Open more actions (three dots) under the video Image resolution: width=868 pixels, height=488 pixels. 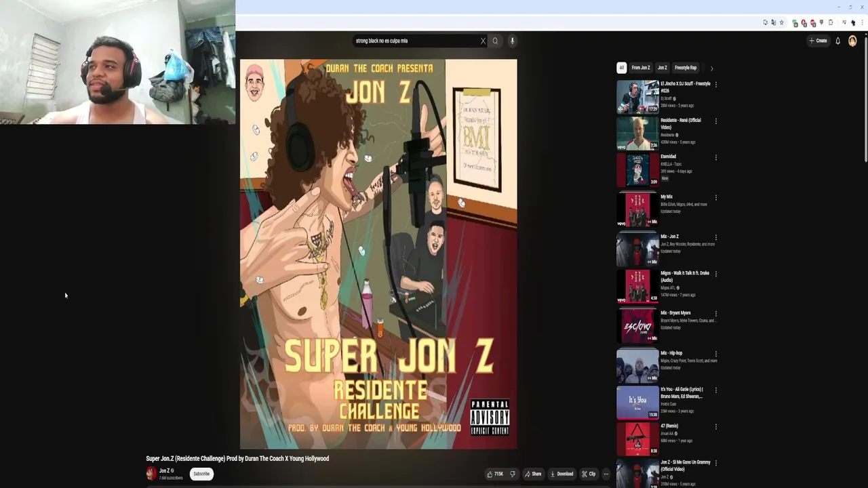point(606,474)
